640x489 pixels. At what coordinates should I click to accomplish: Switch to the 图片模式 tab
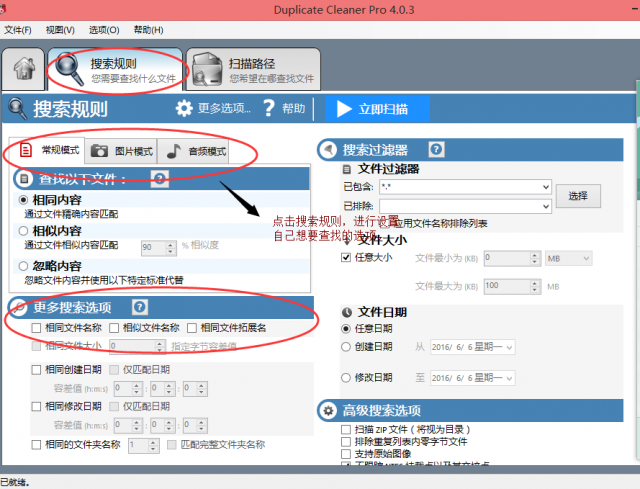tap(121, 151)
